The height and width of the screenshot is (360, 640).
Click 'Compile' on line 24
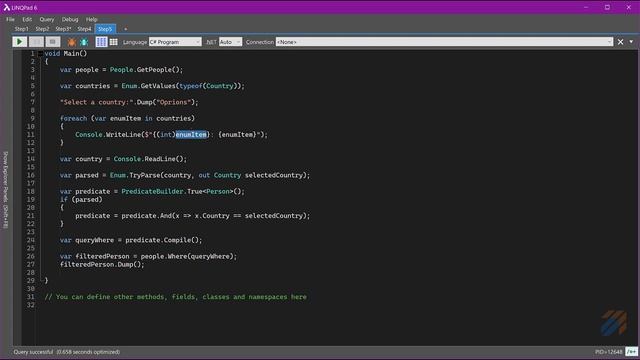[177, 240]
